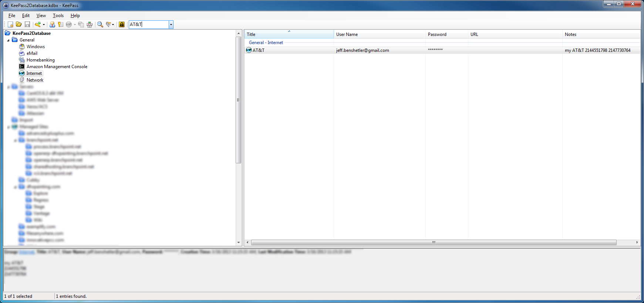Collapse the General group in the tree
Screen dimensions: 644x303
(8, 40)
